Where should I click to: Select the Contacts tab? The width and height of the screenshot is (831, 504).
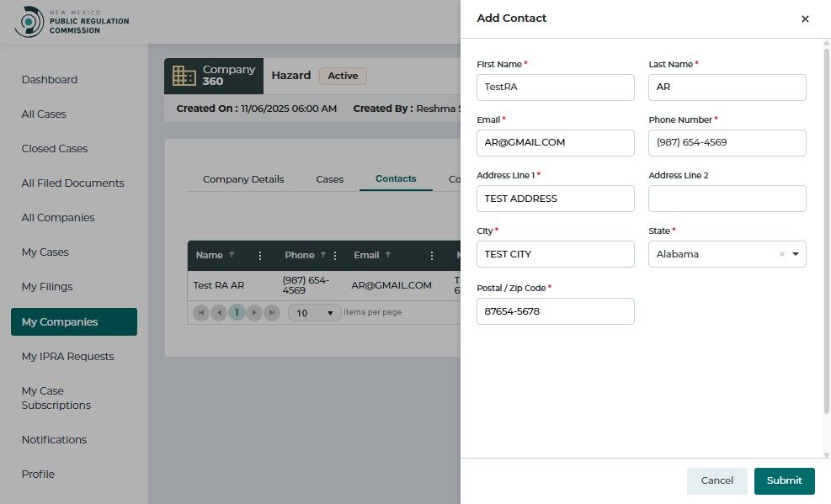tap(396, 178)
